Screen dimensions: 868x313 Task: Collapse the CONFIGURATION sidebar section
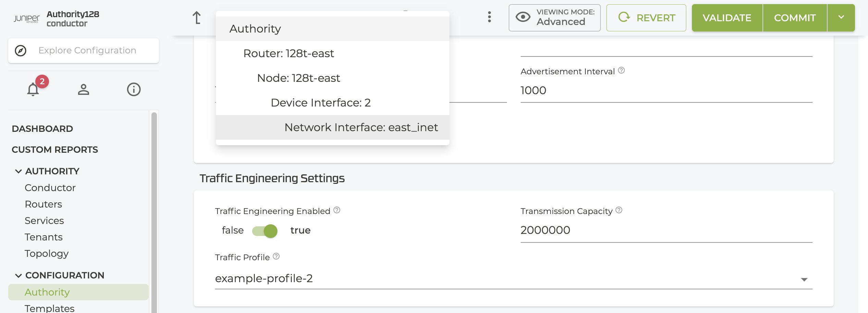[x=18, y=275]
